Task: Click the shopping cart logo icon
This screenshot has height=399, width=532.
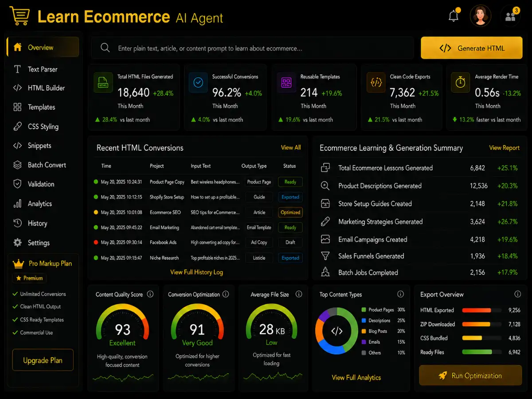Action: pos(20,16)
